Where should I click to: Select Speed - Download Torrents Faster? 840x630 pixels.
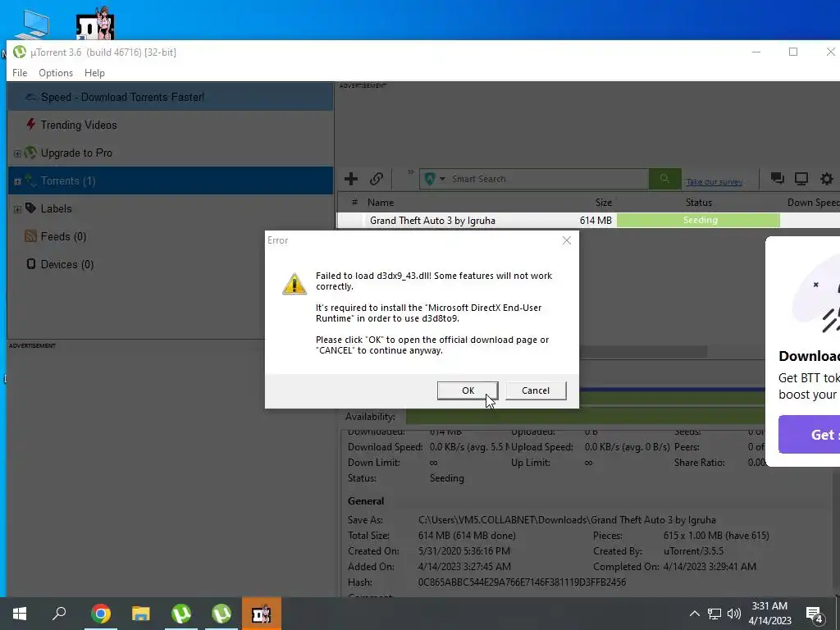point(171,97)
